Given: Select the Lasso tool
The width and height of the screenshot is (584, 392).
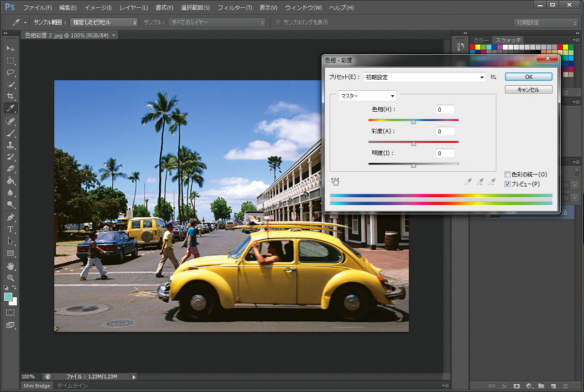Looking at the screenshot, I should coord(10,72).
